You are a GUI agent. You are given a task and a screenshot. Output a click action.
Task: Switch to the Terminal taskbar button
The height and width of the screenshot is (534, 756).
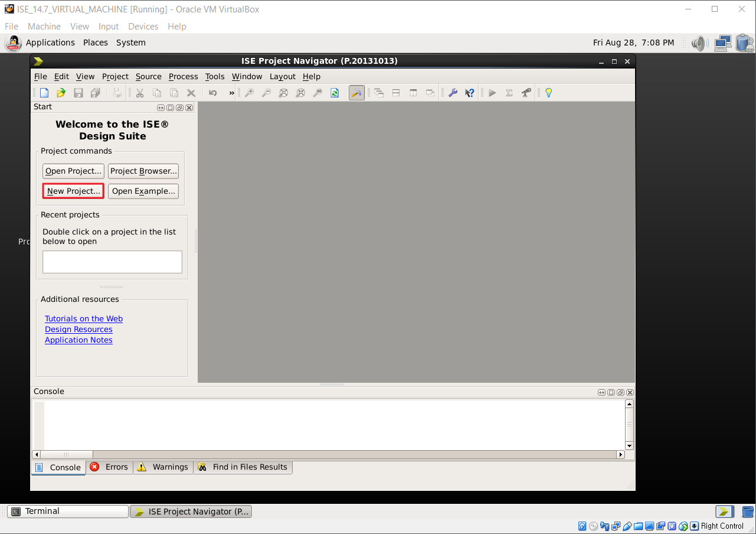click(68, 512)
